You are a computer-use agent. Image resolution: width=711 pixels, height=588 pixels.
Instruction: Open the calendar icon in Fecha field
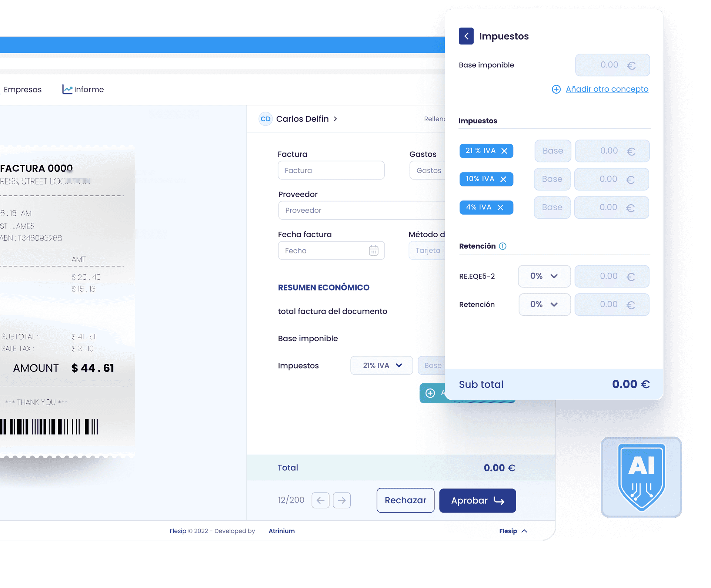(x=374, y=251)
